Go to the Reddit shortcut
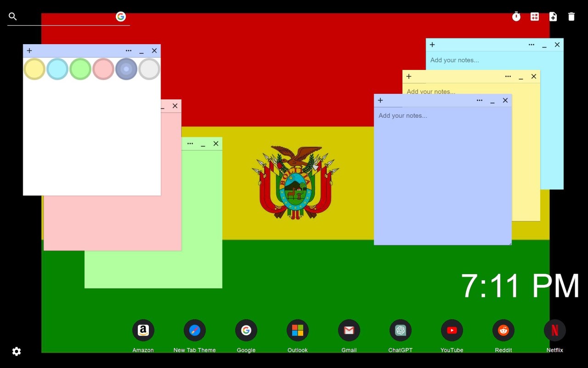The width and height of the screenshot is (588, 368). pos(503,330)
